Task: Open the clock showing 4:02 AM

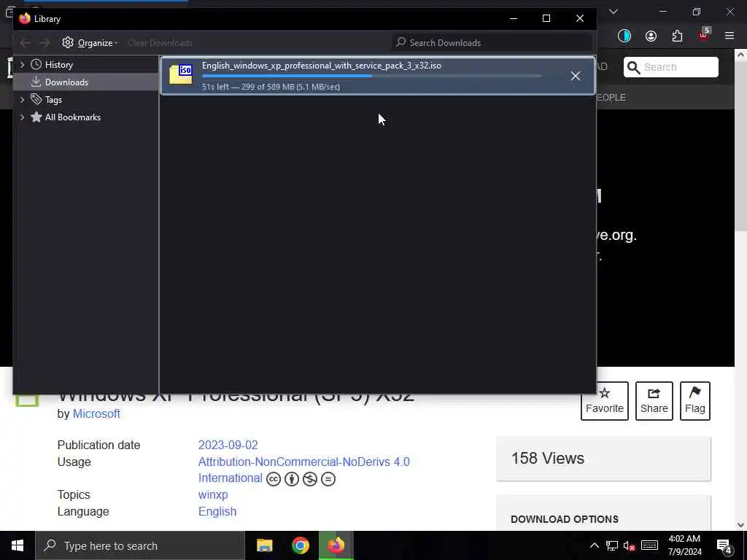Action: pyautogui.click(x=684, y=545)
